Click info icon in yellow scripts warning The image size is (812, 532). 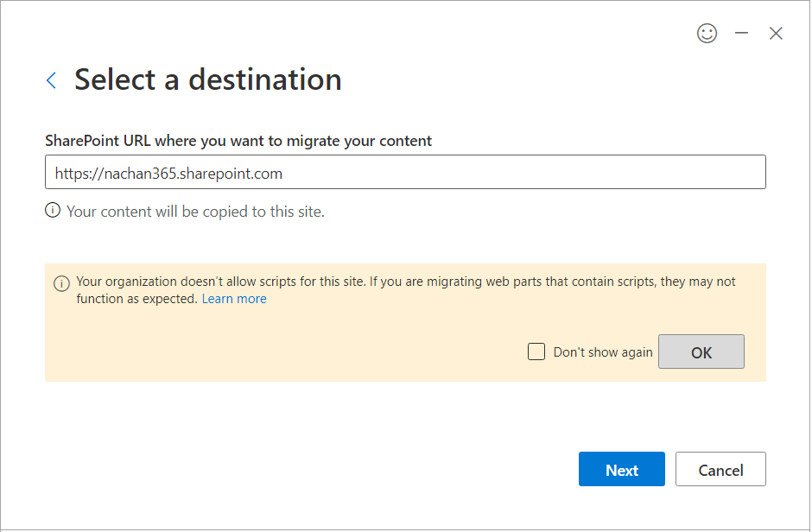[x=61, y=283]
